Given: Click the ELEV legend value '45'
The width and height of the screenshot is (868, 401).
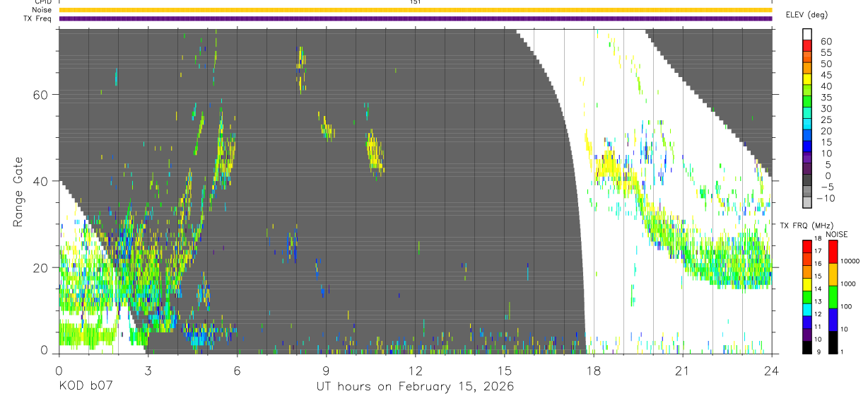Looking at the screenshot, I should [x=826, y=75].
